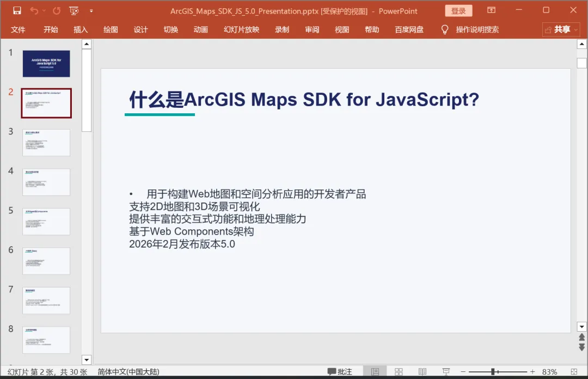The image size is (588, 379).
Task: Open the 设计 ribbon tab
Action: click(x=140, y=29)
